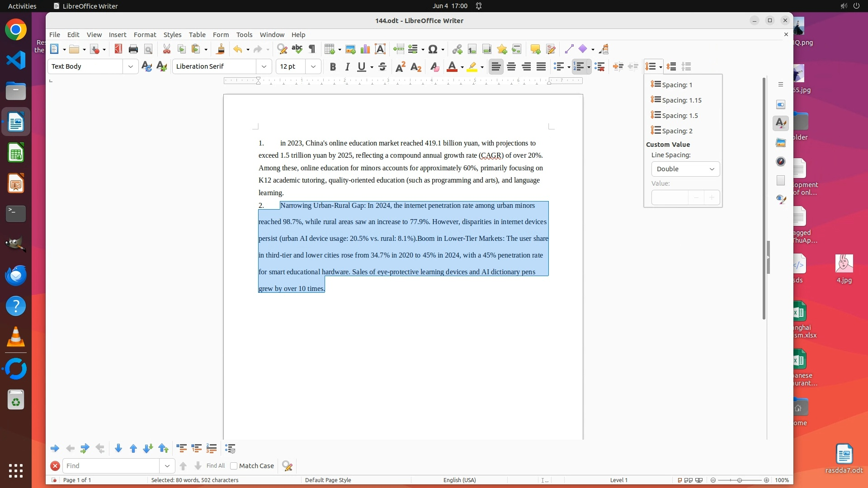The width and height of the screenshot is (868, 488).
Task: Open the Format menu
Action: [145, 35]
